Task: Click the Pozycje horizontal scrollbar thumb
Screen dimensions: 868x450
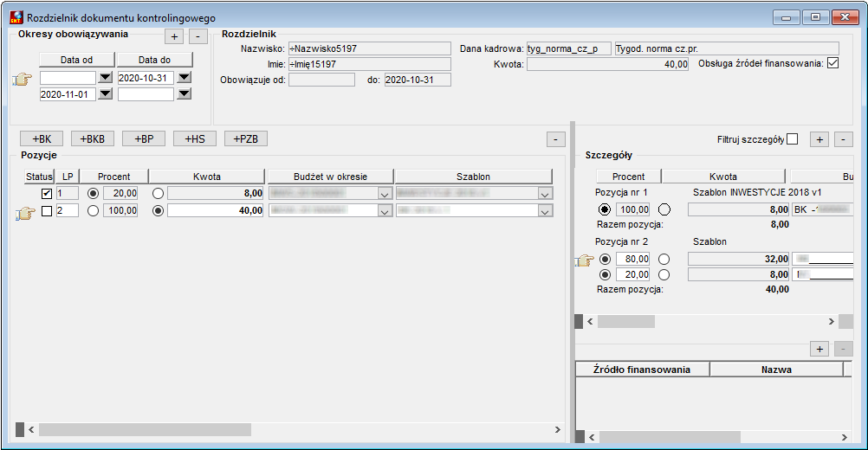Action: click(145, 429)
